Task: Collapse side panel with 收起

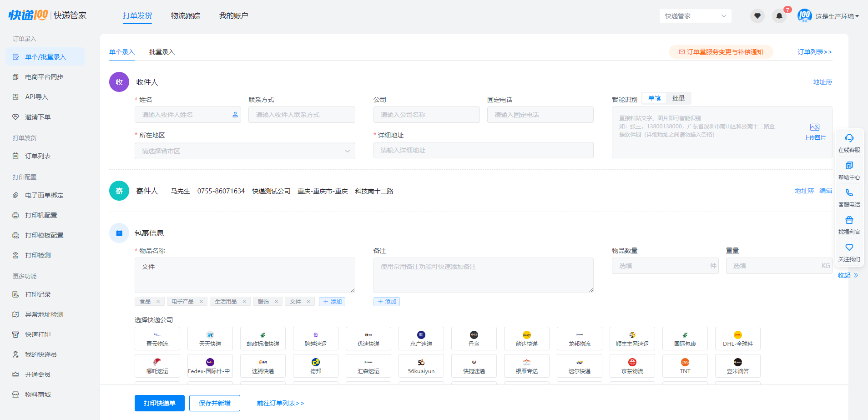Action: click(x=848, y=275)
